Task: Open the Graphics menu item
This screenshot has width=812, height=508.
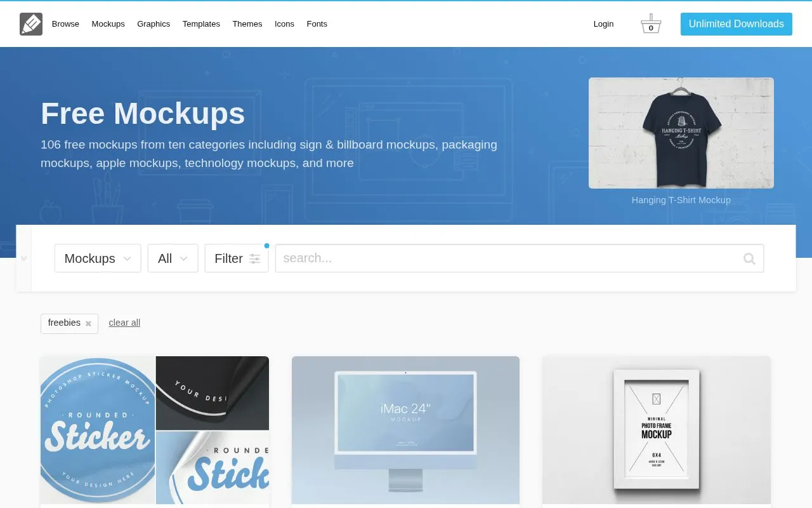Action: (154, 24)
